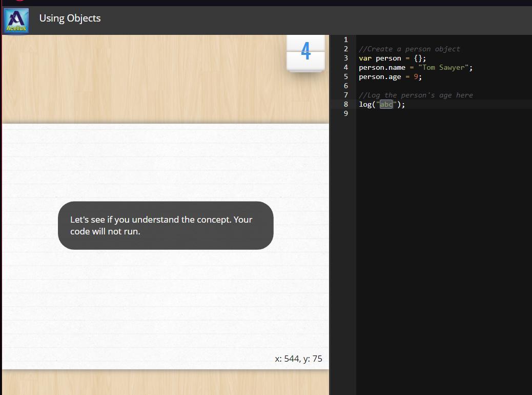Screen dimensions: 532x395
Task: Select line number 1 in the gutter
Action: point(346,39)
